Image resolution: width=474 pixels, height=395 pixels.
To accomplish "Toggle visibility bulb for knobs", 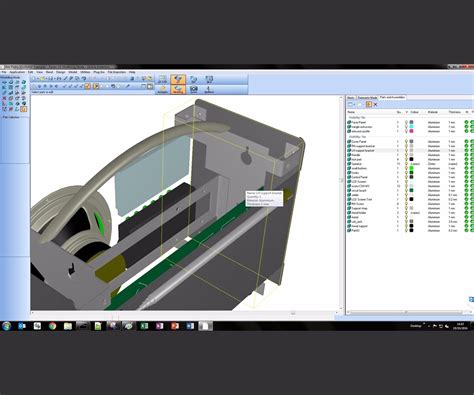I will [x=406, y=173].
